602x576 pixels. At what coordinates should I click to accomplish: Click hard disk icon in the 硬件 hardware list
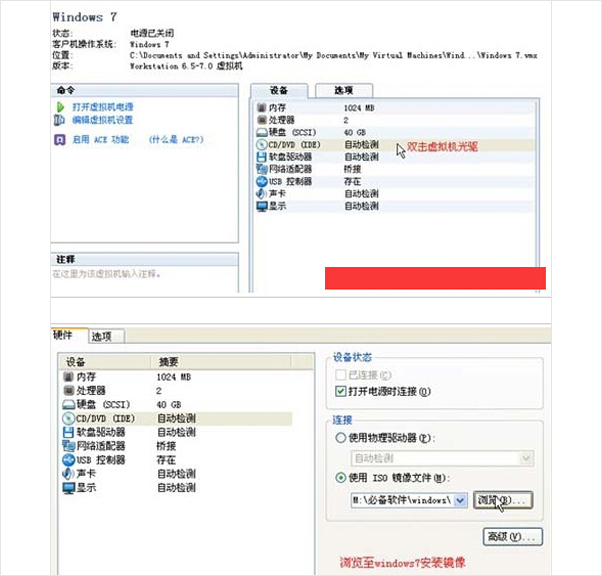tap(68, 404)
